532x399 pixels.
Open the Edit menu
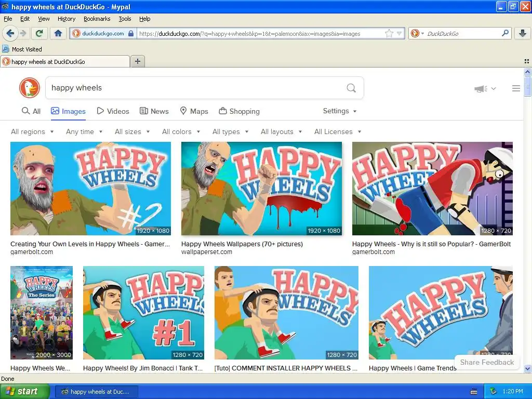tap(25, 19)
